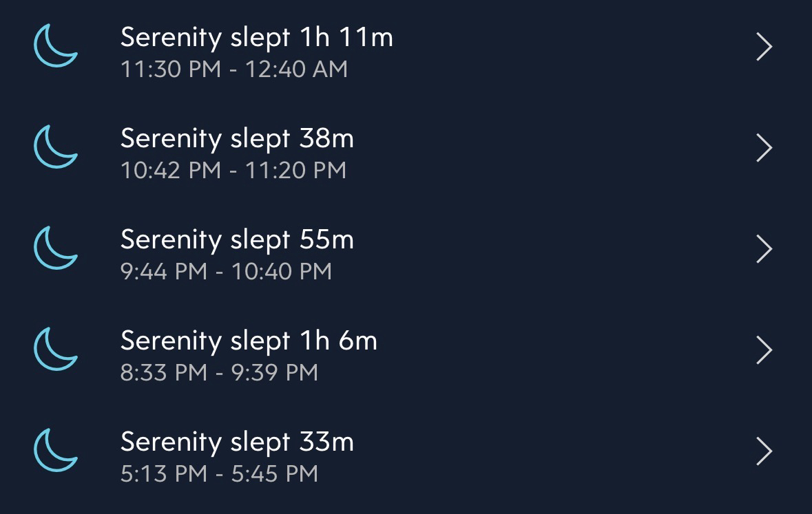The width and height of the screenshot is (812, 514).
Task: Open the chevron arrow on the 38m sleep row
Action: pyautogui.click(x=764, y=148)
